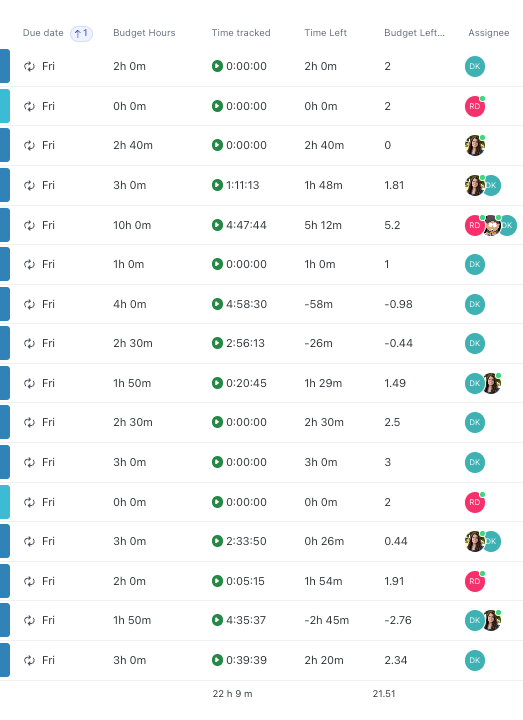Open the Assignee column header menu
Screen dimensions: 523x720
coord(489,33)
